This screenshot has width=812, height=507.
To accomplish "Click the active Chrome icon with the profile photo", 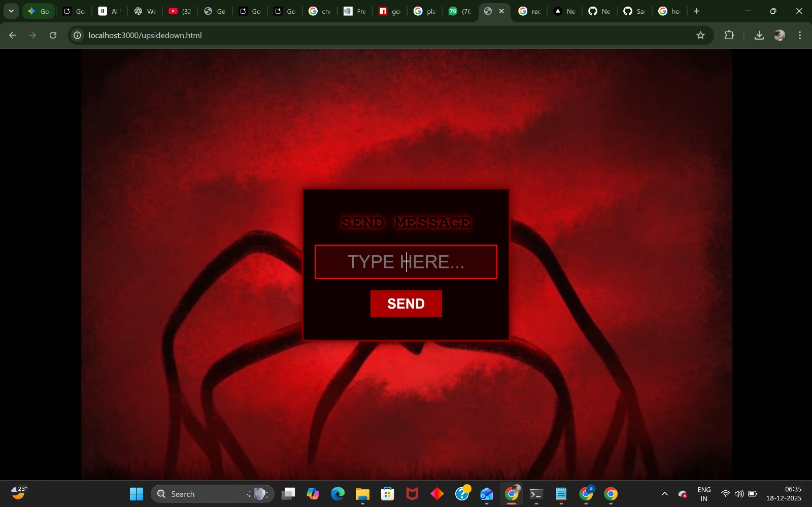I will point(512,494).
